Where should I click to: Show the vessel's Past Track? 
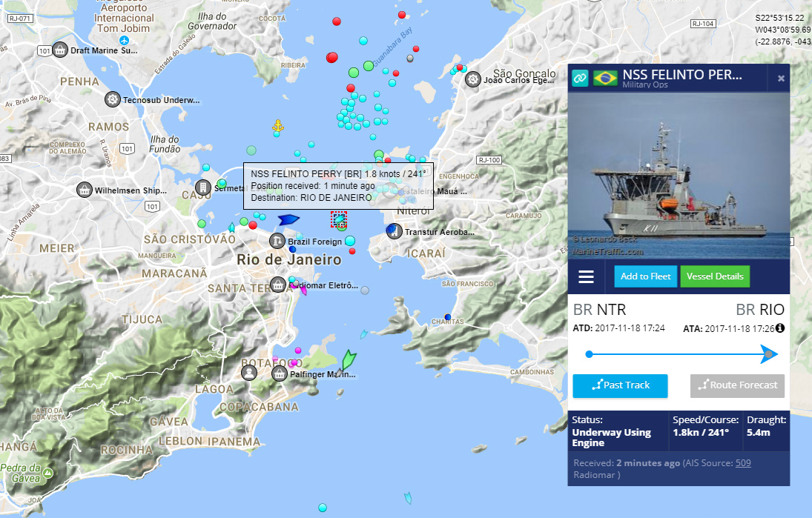(620, 385)
